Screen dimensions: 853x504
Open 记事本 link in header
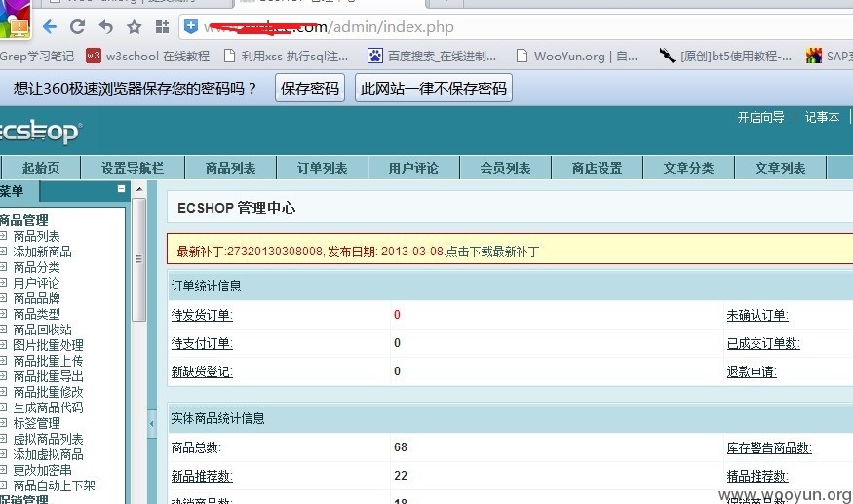pos(822,117)
